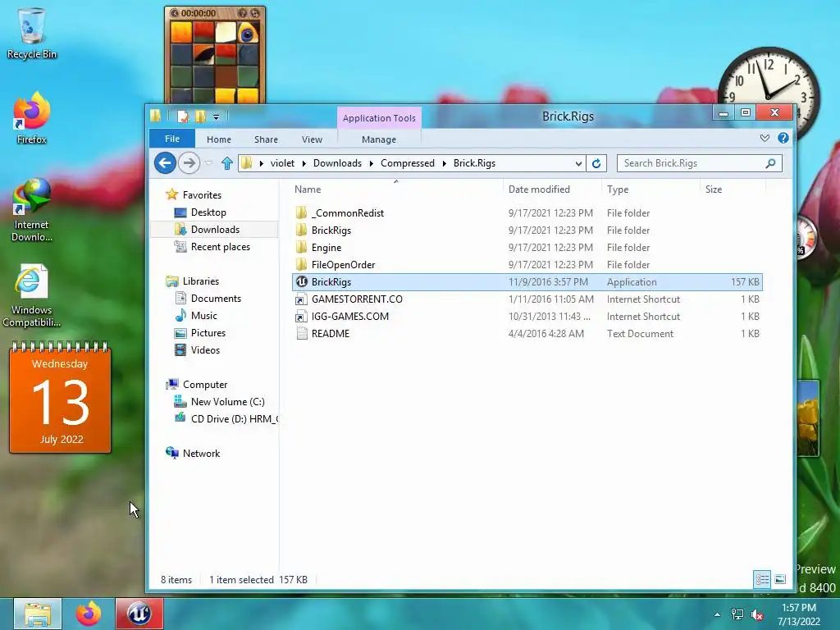The image size is (840, 630).
Task: Switch to details view layout
Action: point(762,579)
